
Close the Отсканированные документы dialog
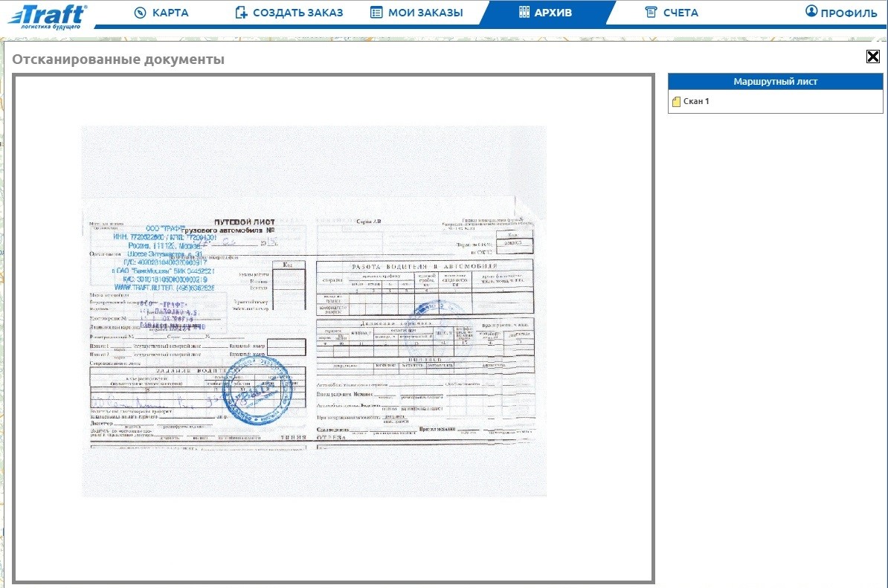(x=873, y=57)
